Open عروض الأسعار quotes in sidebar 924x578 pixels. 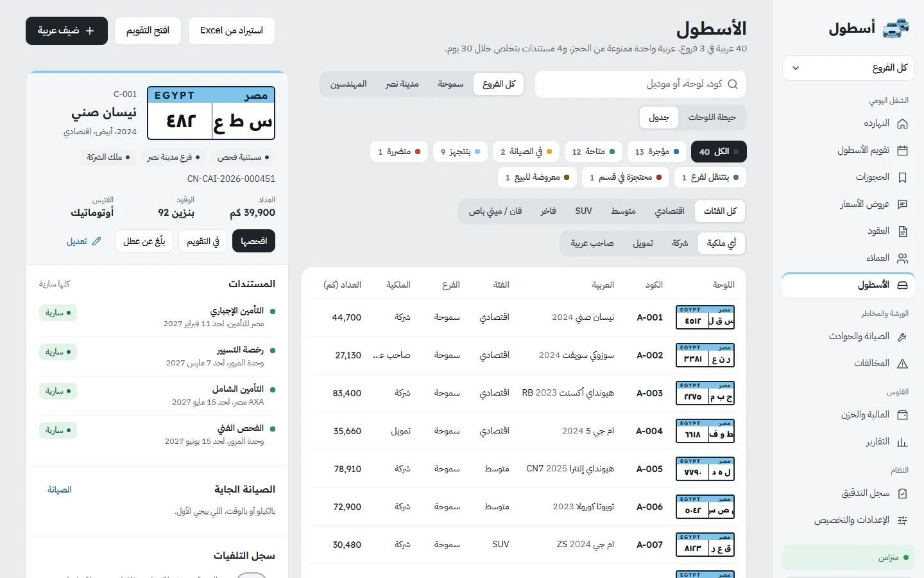(x=848, y=204)
